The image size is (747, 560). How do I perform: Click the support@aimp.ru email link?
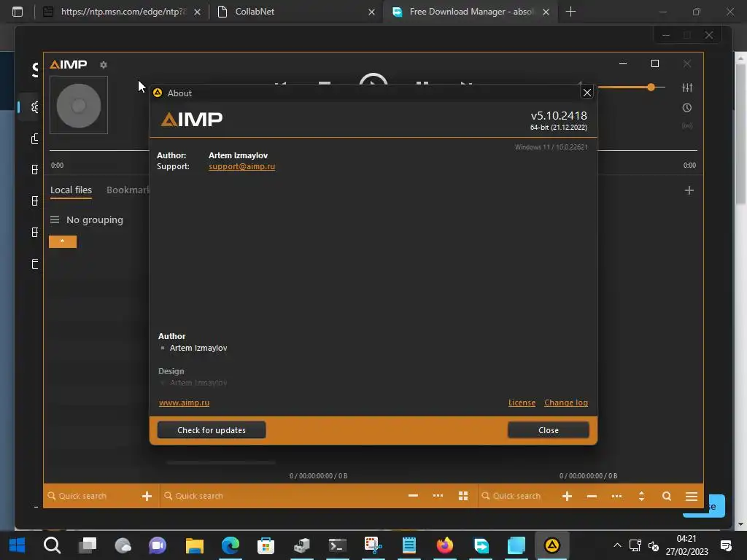(241, 166)
